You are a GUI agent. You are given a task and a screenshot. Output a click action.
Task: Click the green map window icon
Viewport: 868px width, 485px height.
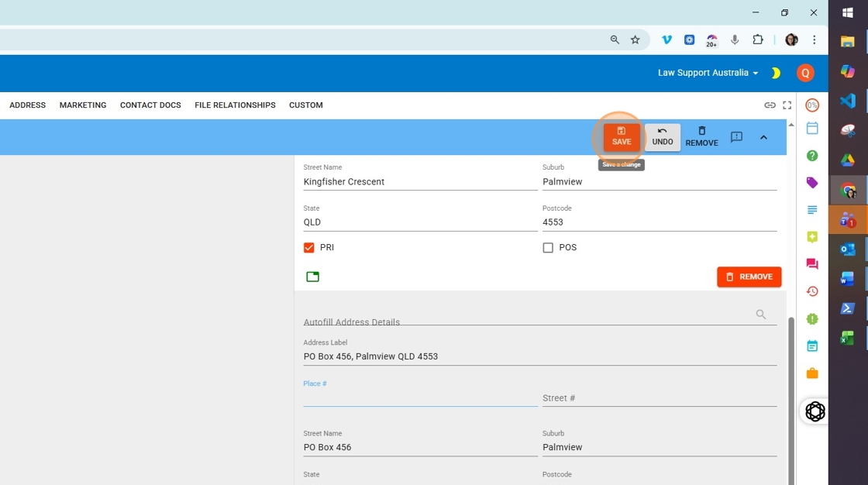pyautogui.click(x=312, y=277)
